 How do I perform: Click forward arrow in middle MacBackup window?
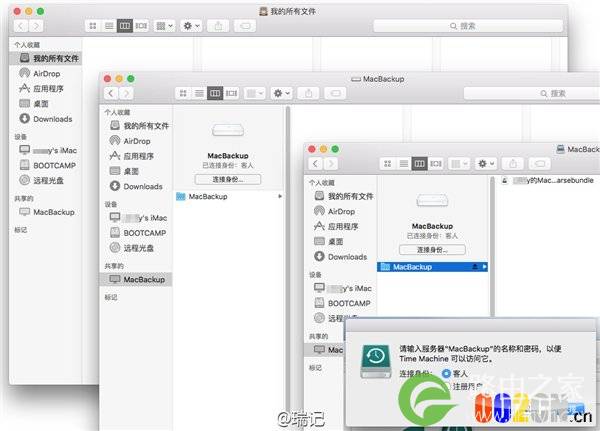click(x=126, y=93)
